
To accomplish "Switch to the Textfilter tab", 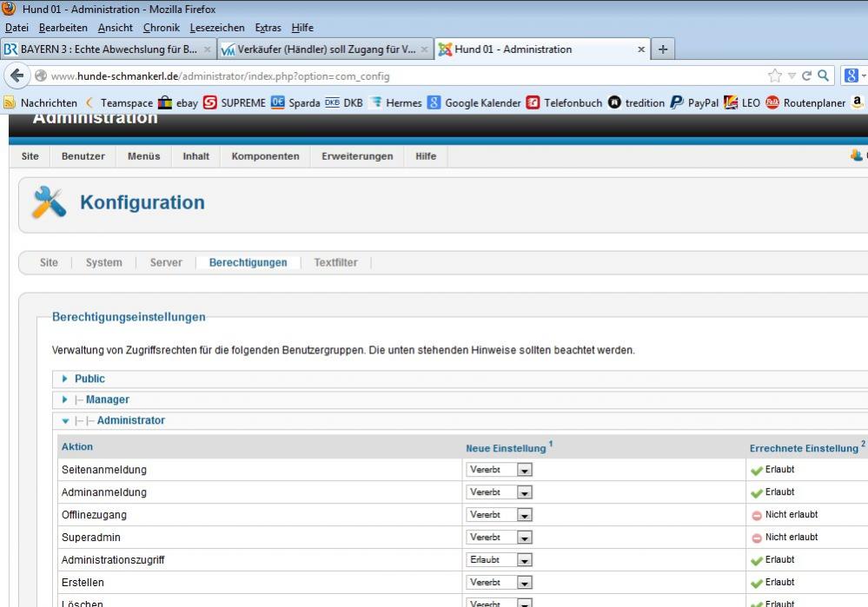I will 335,262.
